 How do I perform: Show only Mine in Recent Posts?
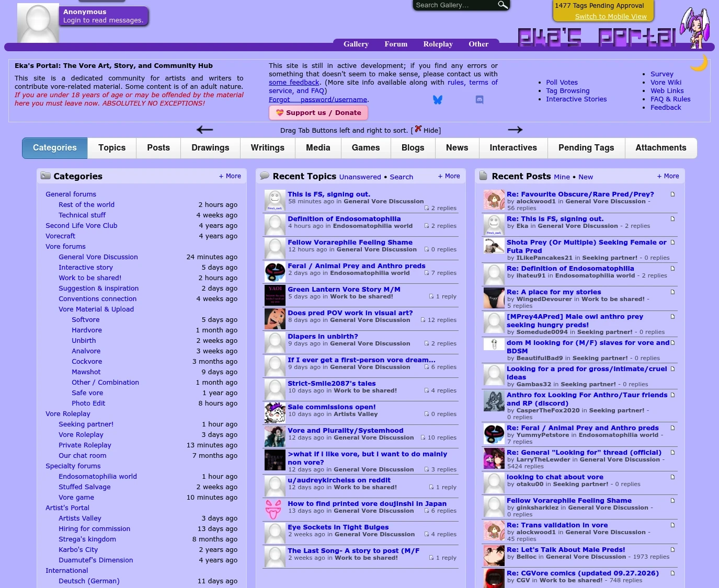coord(562,177)
